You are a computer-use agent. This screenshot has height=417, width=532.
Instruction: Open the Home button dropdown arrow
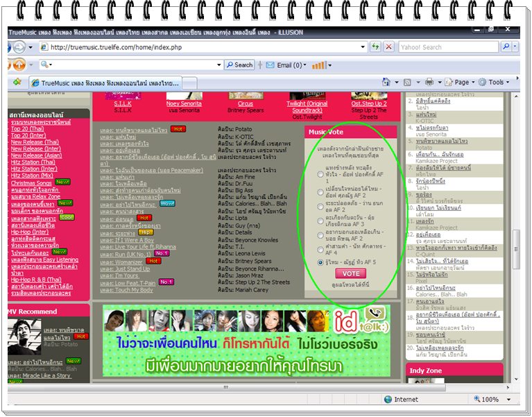(396, 82)
